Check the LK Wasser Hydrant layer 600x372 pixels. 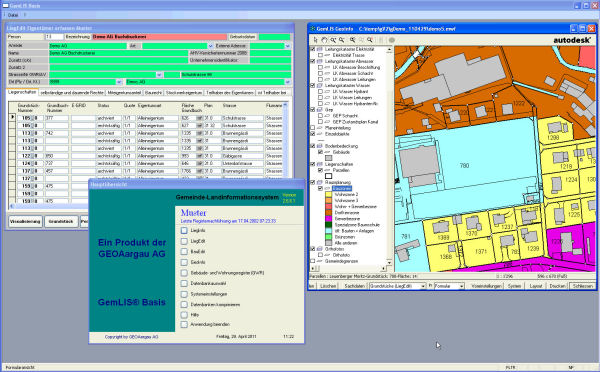[x=320, y=92]
